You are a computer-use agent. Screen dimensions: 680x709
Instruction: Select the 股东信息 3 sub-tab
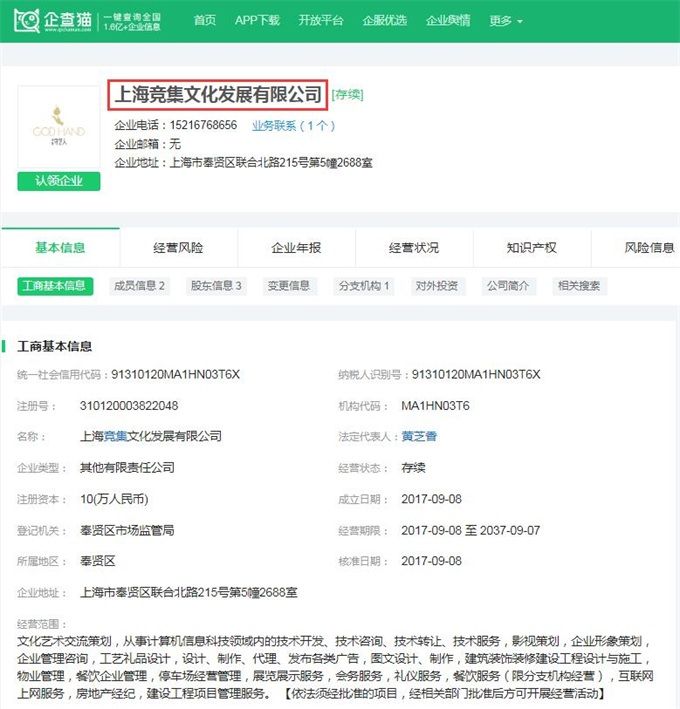[216, 286]
